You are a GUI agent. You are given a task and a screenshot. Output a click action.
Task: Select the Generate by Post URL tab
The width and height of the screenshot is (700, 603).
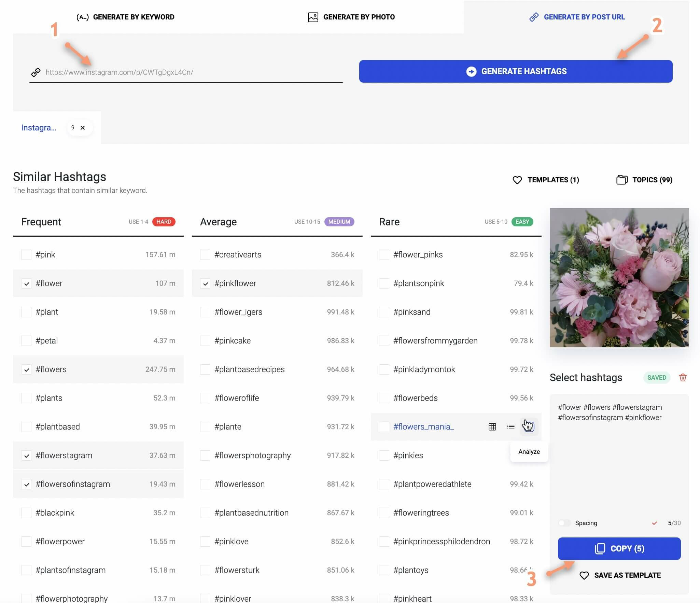point(577,17)
